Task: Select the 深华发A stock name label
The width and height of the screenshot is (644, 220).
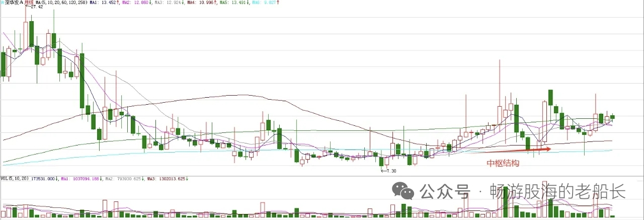Action: (13, 3)
